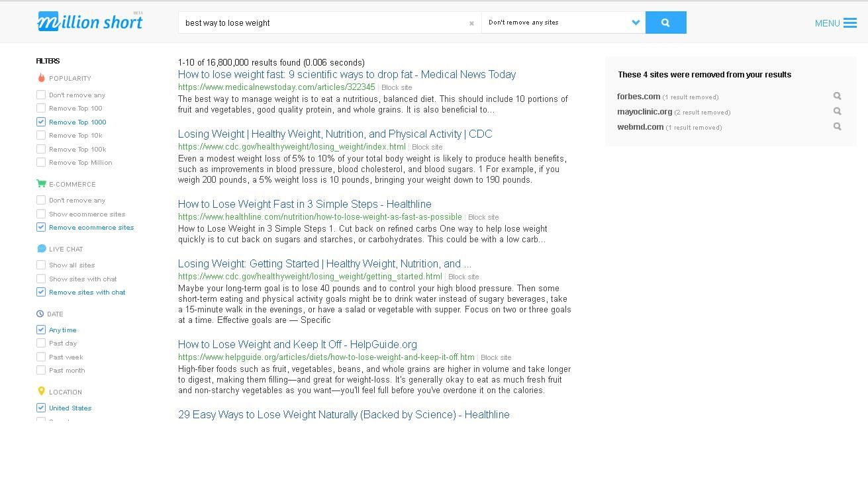
Task: Uncheck the Remove Top 1000 filter
Action: (x=41, y=122)
